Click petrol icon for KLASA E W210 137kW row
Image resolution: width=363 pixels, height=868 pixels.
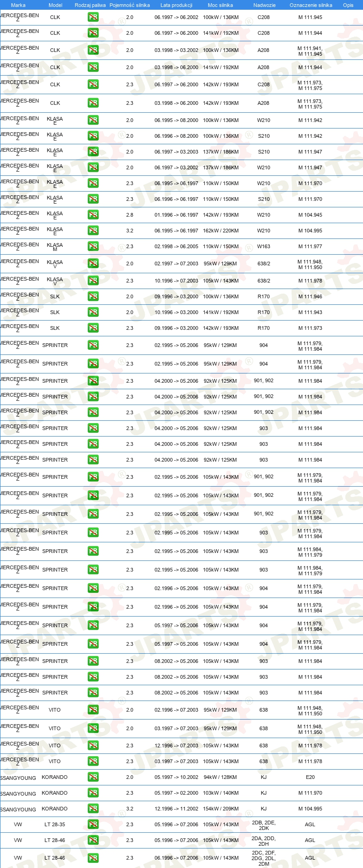[x=93, y=167]
